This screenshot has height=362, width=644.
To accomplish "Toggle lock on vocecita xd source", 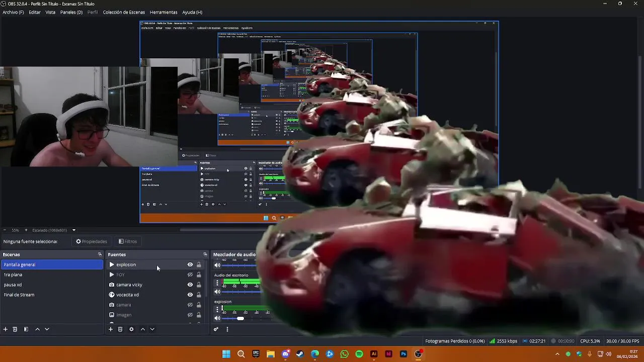I will pyautogui.click(x=199, y=295).
